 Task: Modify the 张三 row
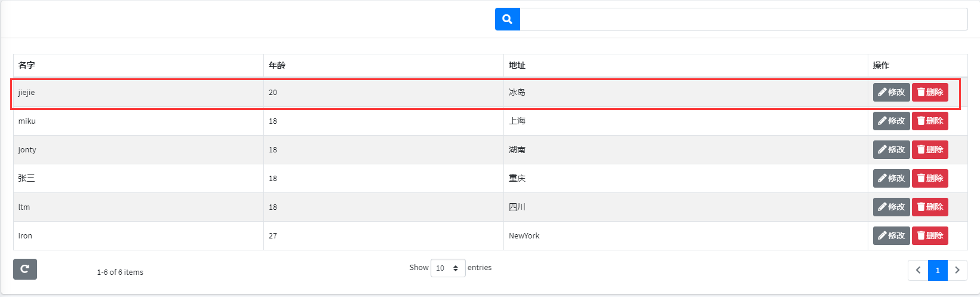point(891,178)
